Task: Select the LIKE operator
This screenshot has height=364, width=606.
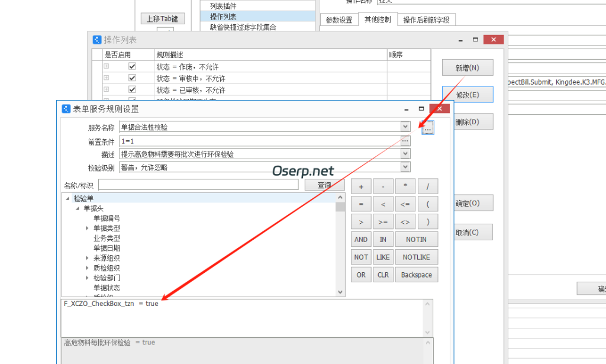Action: (x=382, y=257)
